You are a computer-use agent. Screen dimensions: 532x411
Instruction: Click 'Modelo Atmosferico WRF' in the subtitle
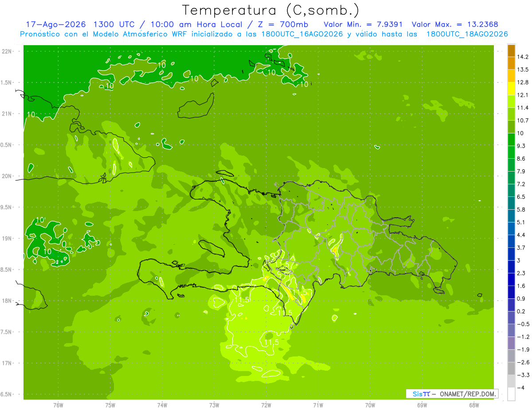coord(141,34)
